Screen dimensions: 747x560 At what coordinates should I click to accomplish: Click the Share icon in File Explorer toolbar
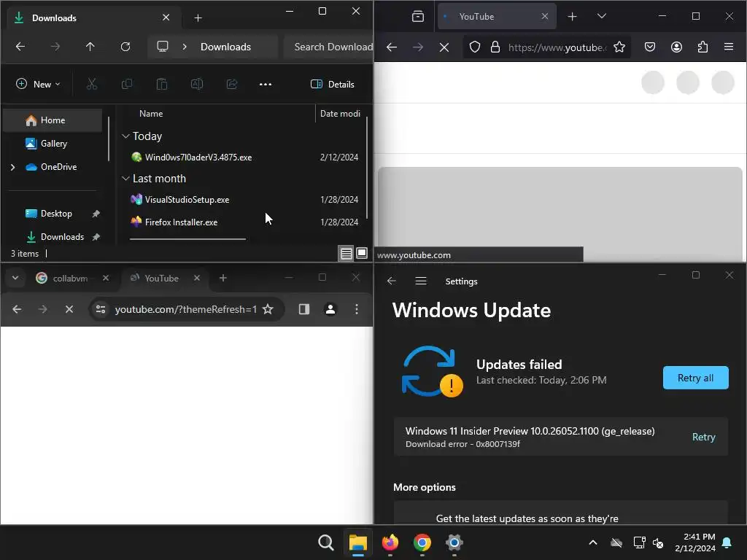pyautogui.click(x=232, y=85)
